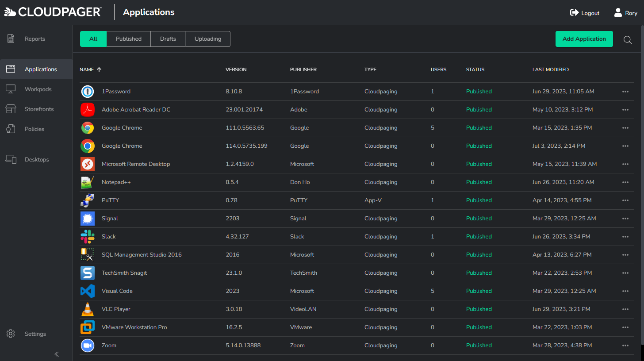The height and width of the screenshot is (361, 644).
Task: Click the Logout link
Action: pos(585,13)
